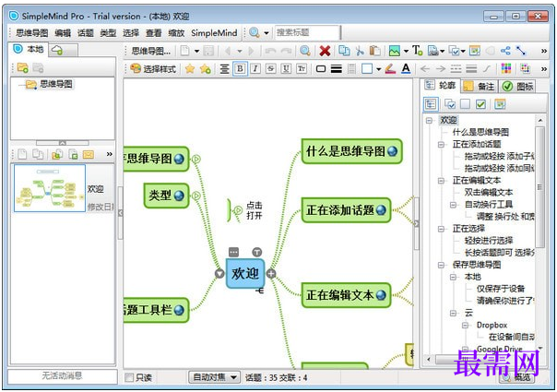
Task: Click the outline tree view icon in panel toolbar
Action: tap(431, 104)
